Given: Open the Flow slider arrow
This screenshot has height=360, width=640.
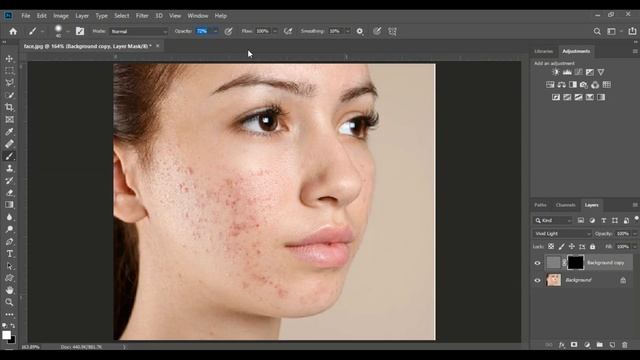Looking at the screenshot, I should point(275,31).
